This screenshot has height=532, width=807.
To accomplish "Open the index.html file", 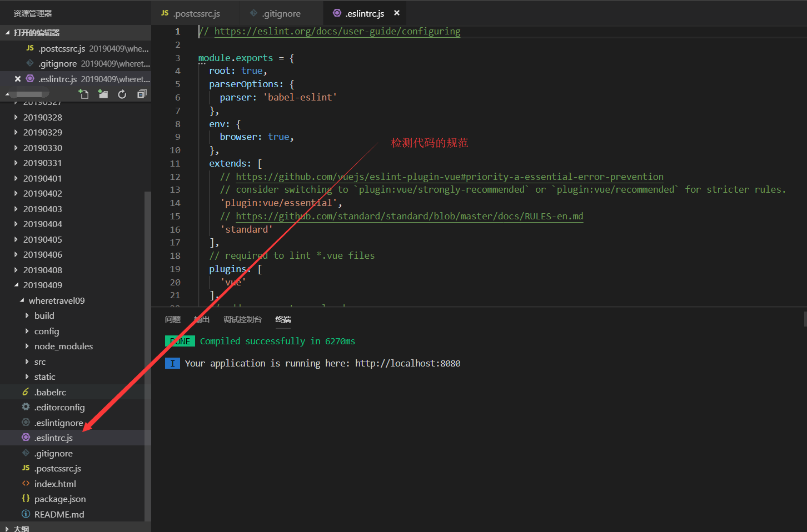I will coord(76,484).
